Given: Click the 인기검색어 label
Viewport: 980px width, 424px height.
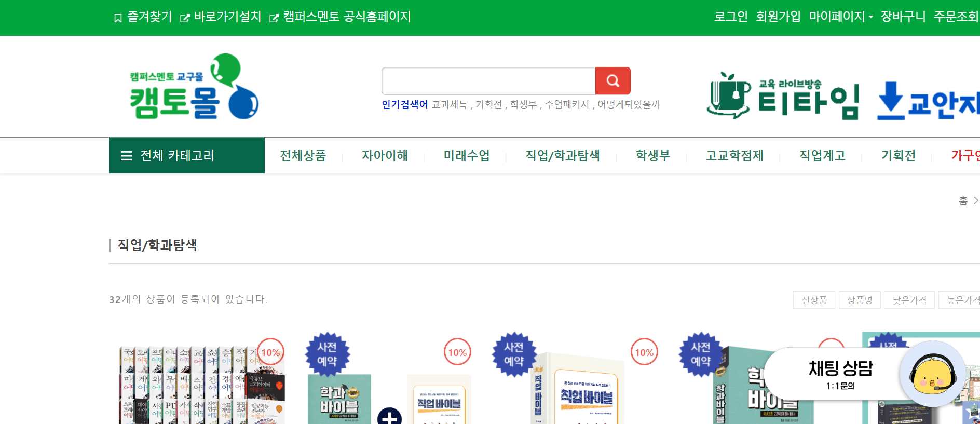Looking at the screenshot, I should 405,105.
